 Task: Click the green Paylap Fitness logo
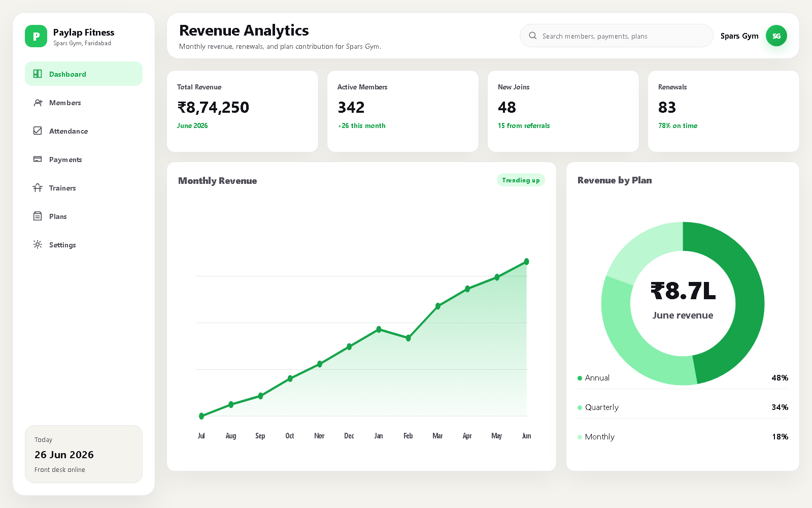click(36, 36)
